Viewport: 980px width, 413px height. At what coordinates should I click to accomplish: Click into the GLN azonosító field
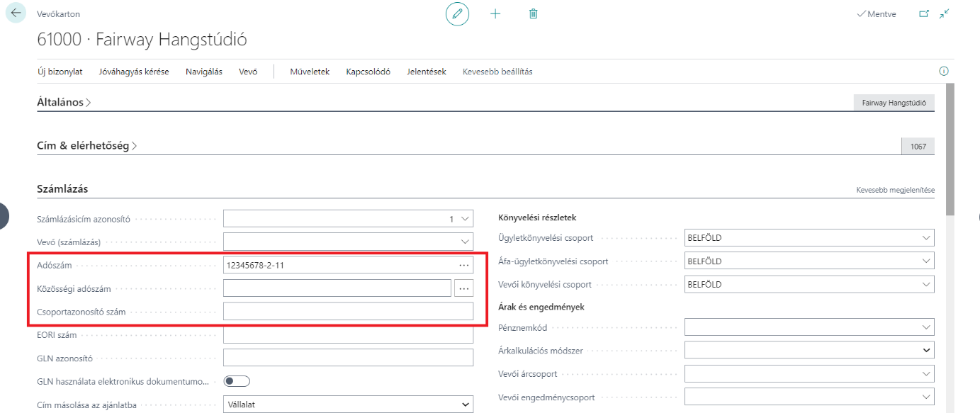coord(348,358)
